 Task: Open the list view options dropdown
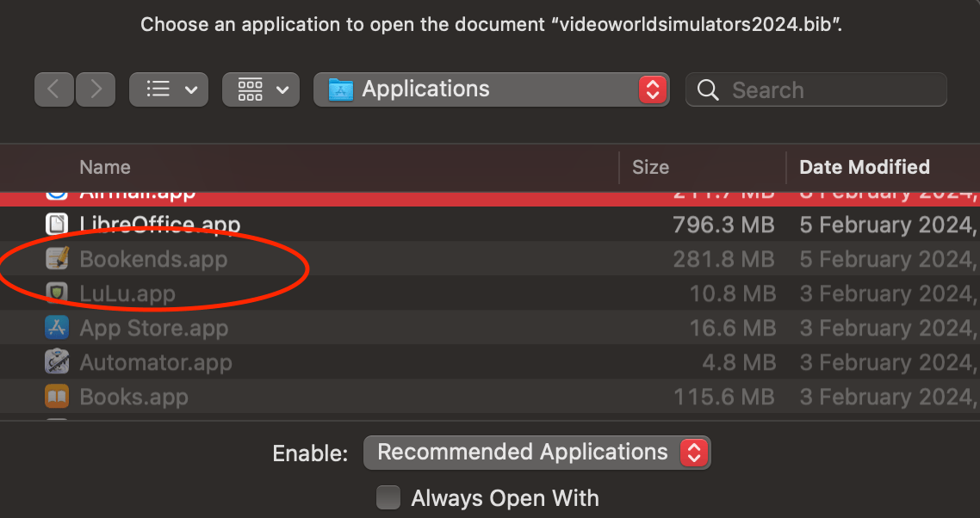pyautogui.click(x=169, y=89)
